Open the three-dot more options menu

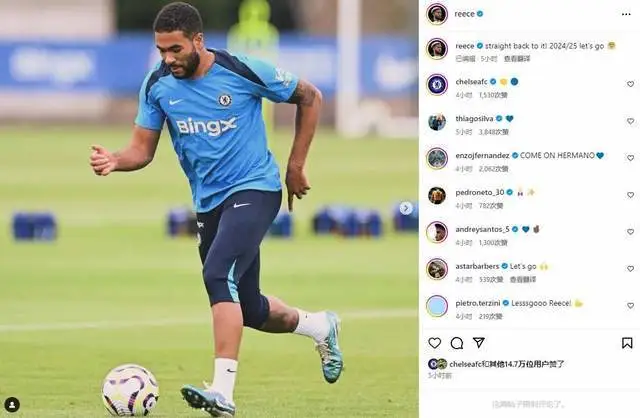point(626,14)
